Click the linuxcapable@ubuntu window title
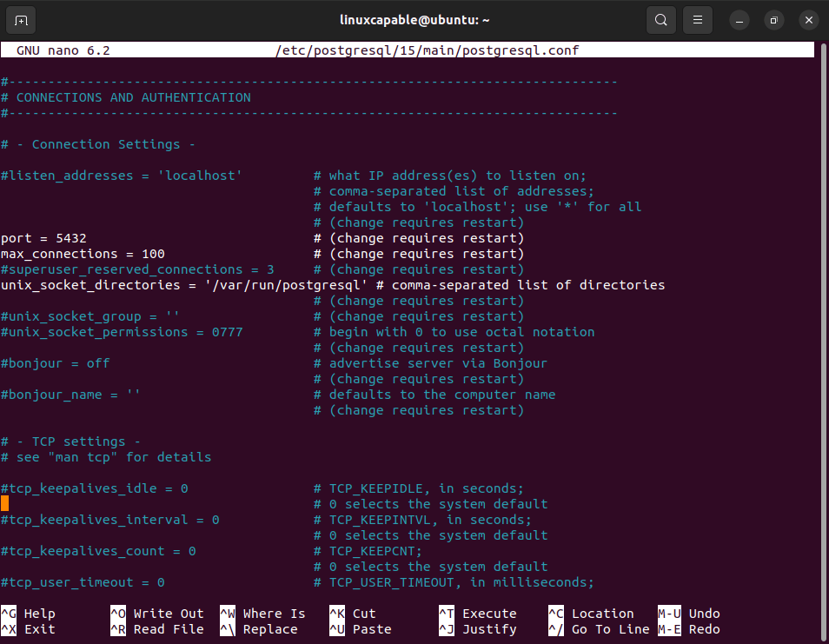 [414, 19]
